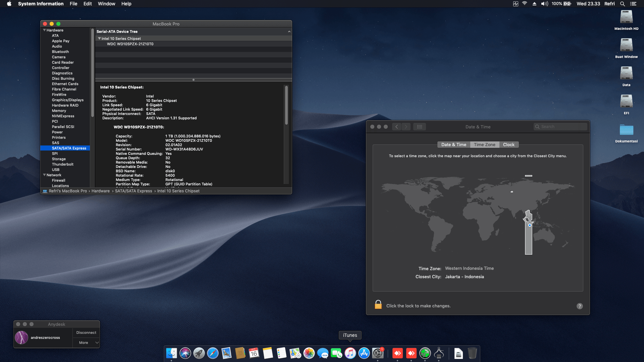This screenshot has width=644, height=362.
Task: Click the eject icon in menu bar
Action: (x=534, y=4)
